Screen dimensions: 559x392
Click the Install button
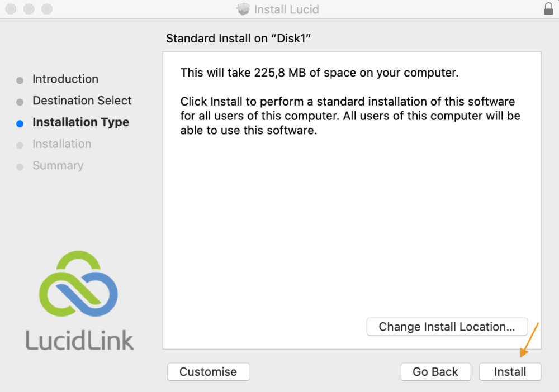510,372
